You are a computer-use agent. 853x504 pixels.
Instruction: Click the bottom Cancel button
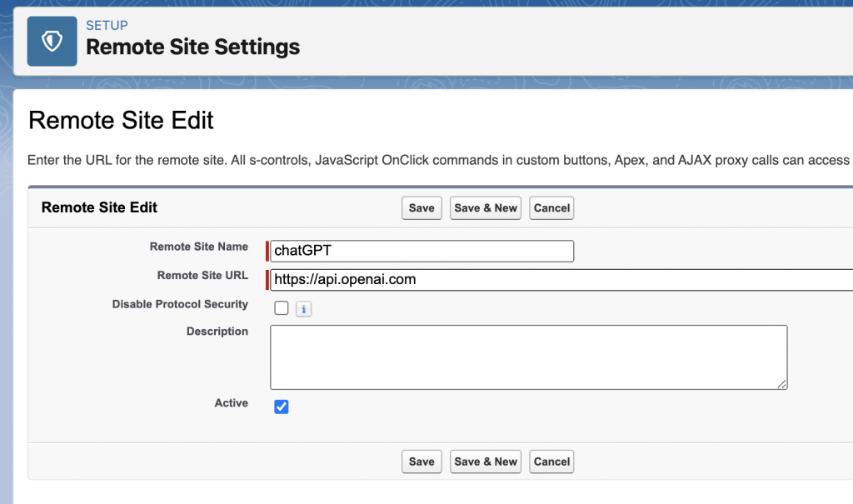551,462
